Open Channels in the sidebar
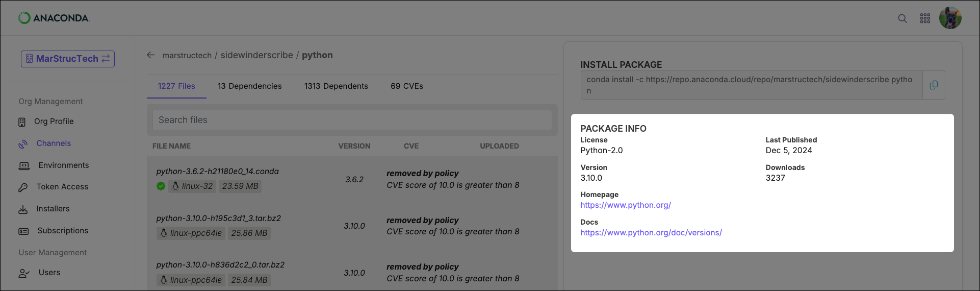Image resolution: width=980 pixels, height=291 pixels. (x=54, y=143)
